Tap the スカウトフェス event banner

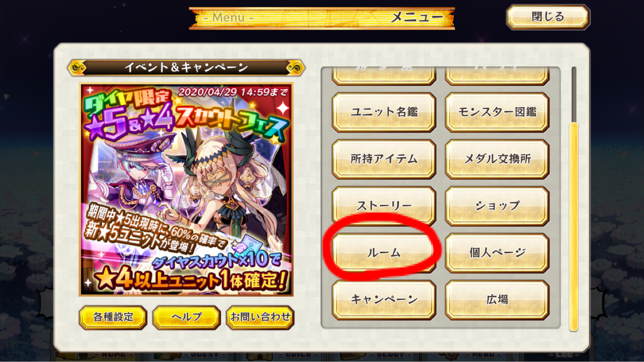186,190
